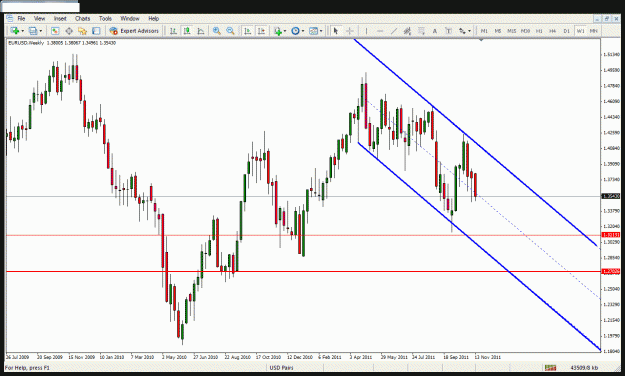Open the Periods clock icon

click(x=295, y=31)
